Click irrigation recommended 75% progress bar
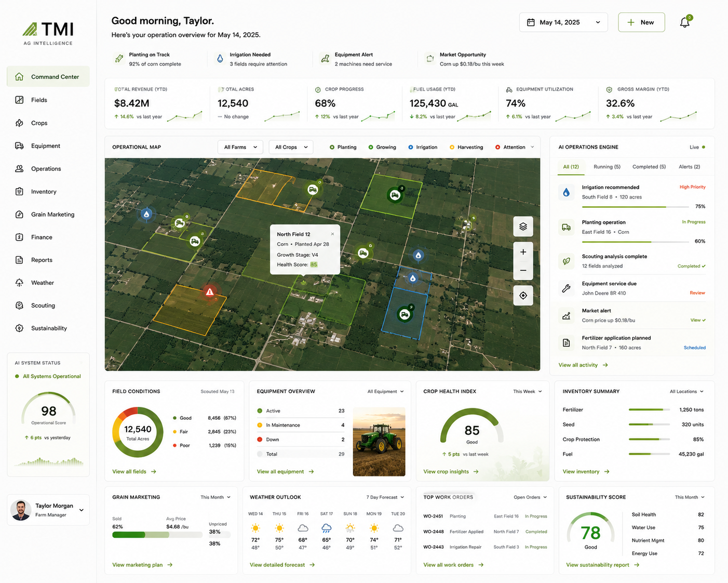The width and height of the screenshot is (728, 583). pos(636,207)
